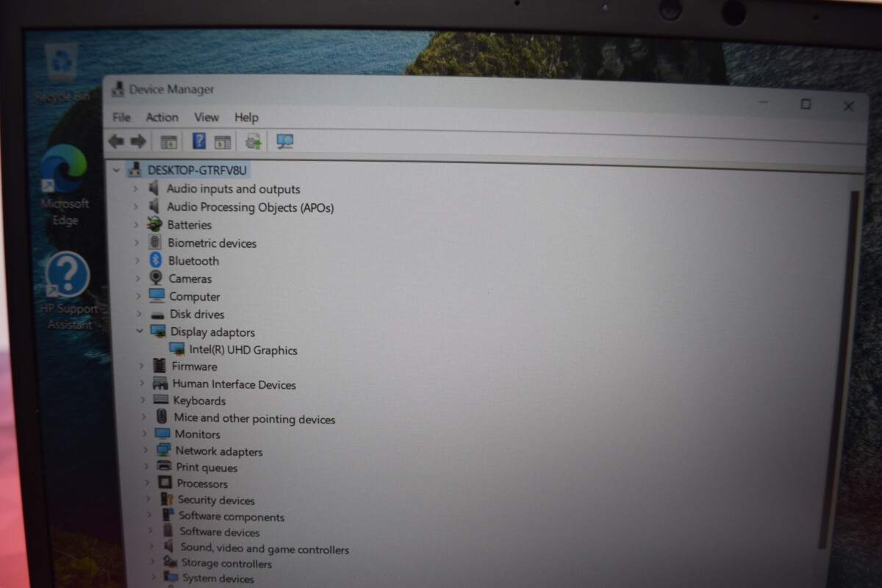Open the View menu
The width and height of the screenshot is (882, 588).
(x=207, y=118)
